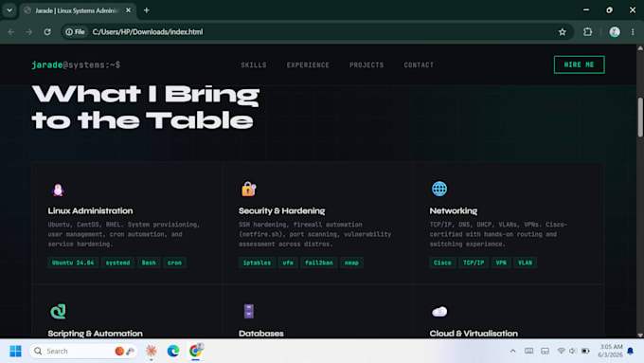
Task: Click the Cisco tag
Action: point(442,263)
